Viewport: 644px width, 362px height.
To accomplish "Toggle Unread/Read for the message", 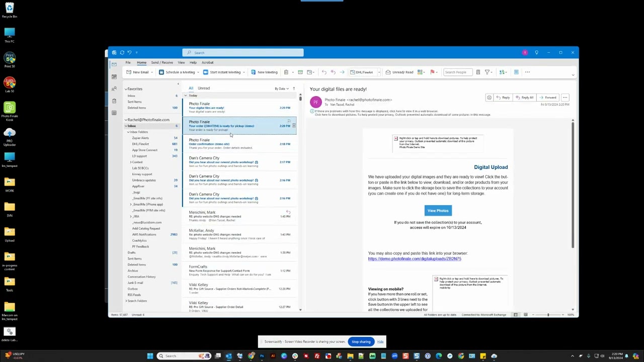I will [398, 72].
